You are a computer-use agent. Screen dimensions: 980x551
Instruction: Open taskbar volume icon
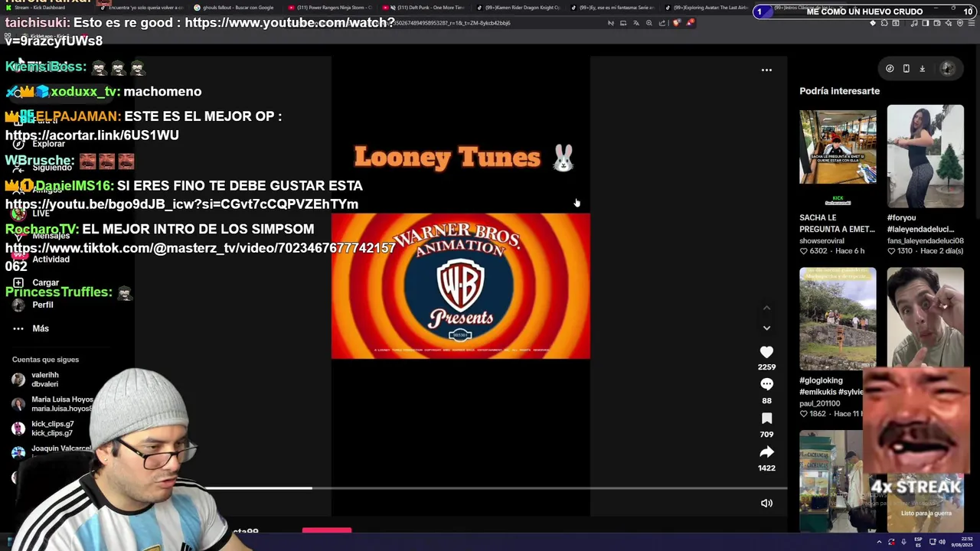942,543
